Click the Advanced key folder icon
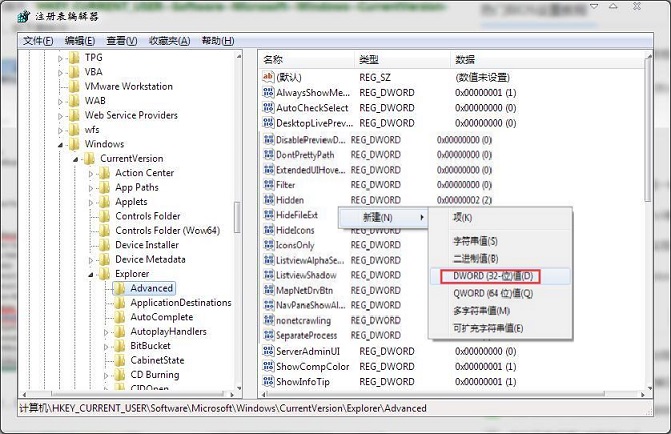The width and height of the screenshot is (671, 434). pyautogui.click(x=120, y=288)
